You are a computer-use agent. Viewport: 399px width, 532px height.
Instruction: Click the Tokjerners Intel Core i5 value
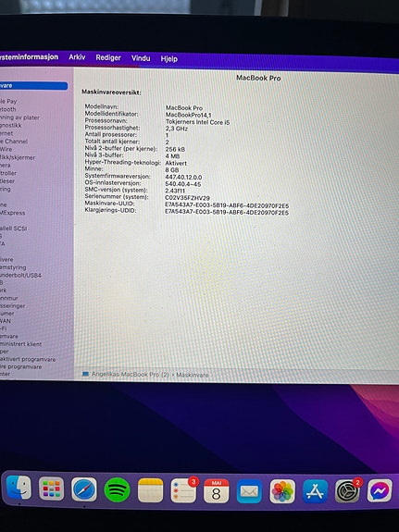click(197, 122)
